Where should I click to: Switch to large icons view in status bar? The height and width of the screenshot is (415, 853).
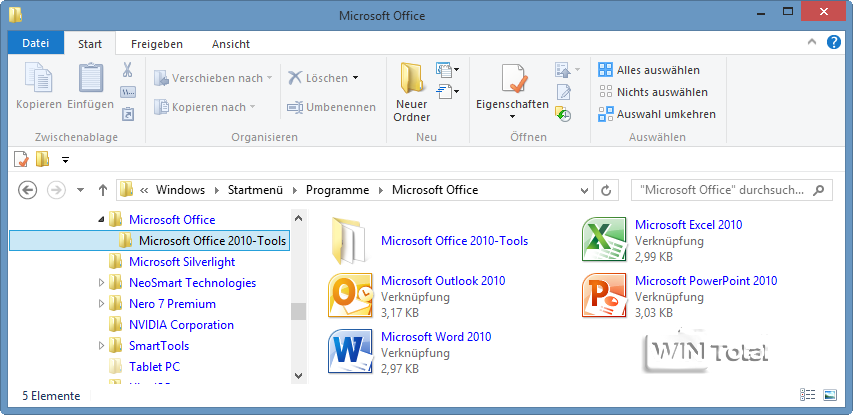tap(830, 395)
